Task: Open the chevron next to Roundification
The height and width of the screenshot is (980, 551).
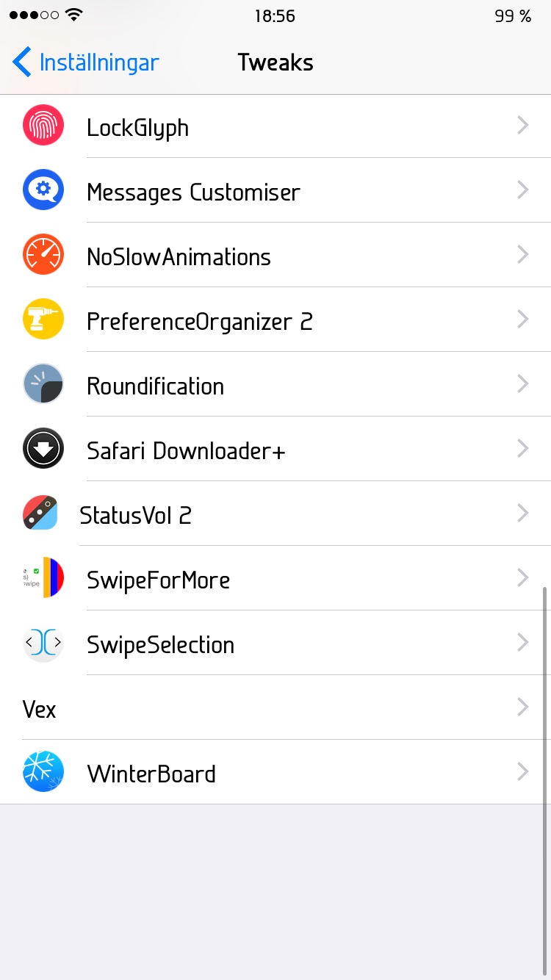Action: click(523, 384)
